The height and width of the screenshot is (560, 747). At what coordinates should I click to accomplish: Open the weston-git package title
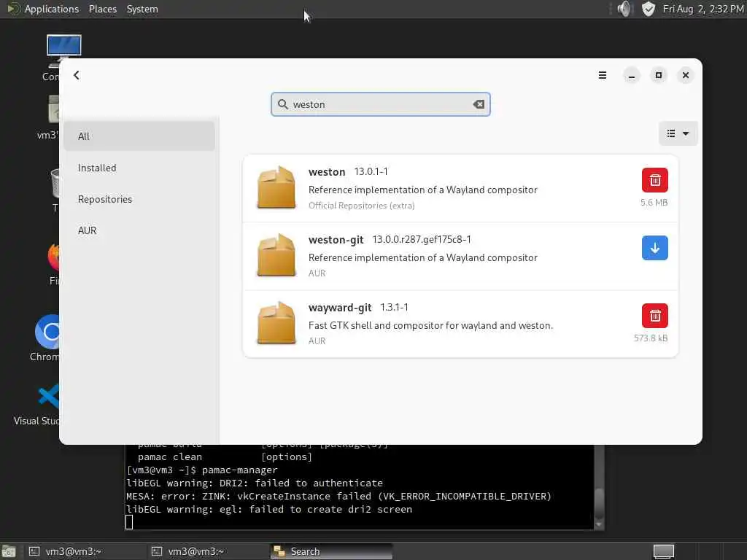point(336,239)
